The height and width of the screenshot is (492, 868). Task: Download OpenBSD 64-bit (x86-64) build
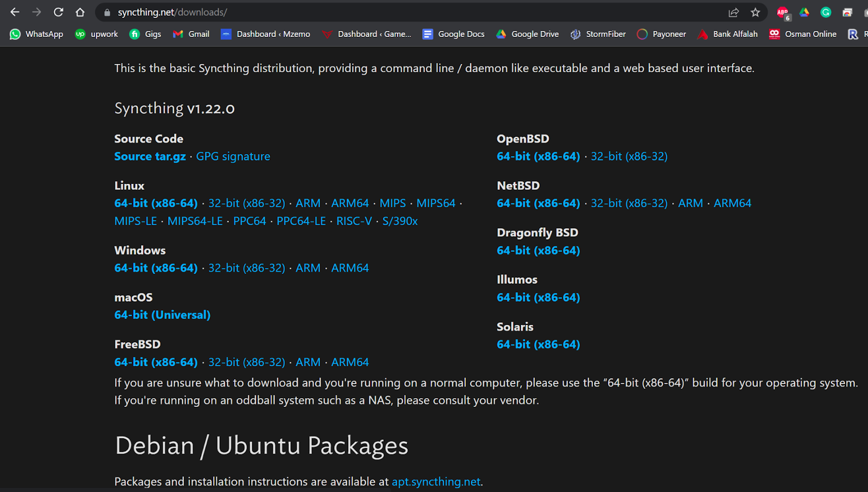pos(539,156)
